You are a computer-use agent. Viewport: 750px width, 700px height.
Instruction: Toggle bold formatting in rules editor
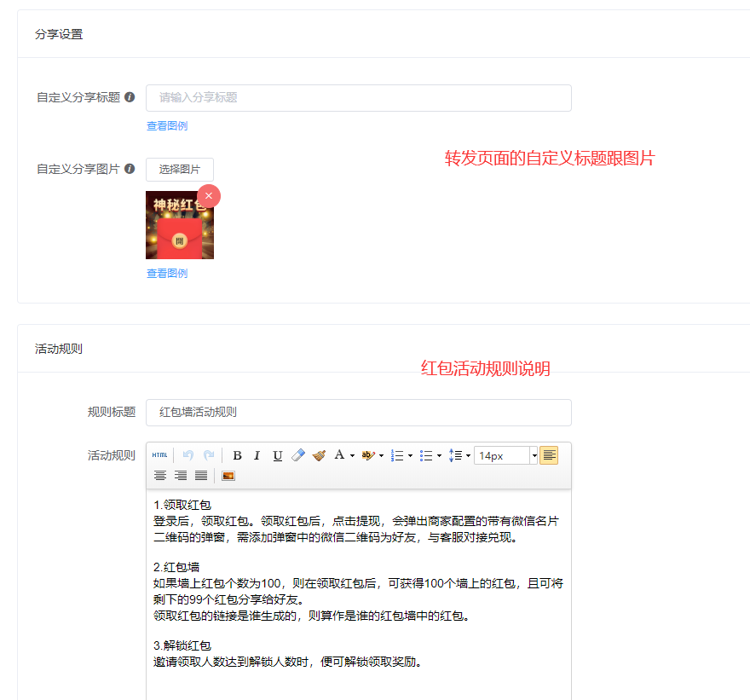tap(237, 456)
